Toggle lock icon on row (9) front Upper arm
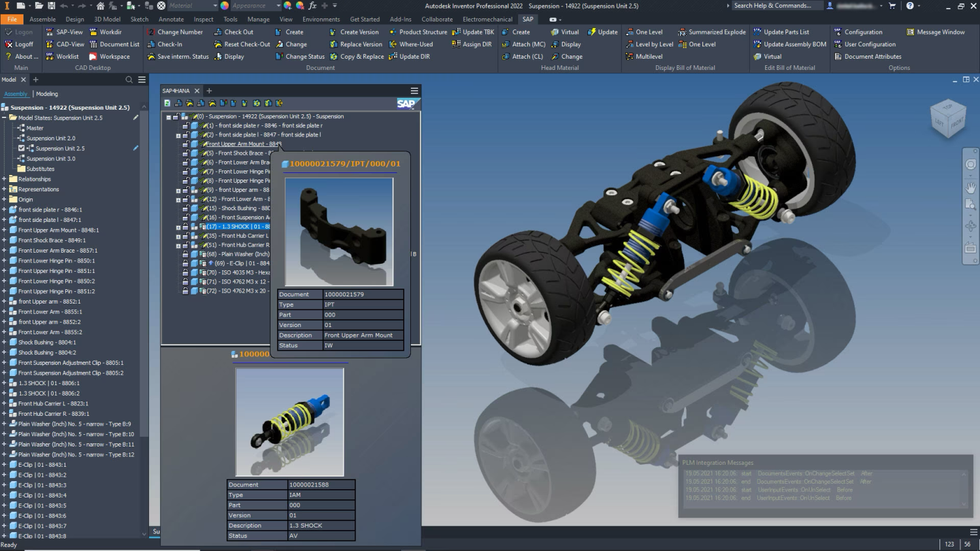The image size is (980, 551). click(186, 190)
